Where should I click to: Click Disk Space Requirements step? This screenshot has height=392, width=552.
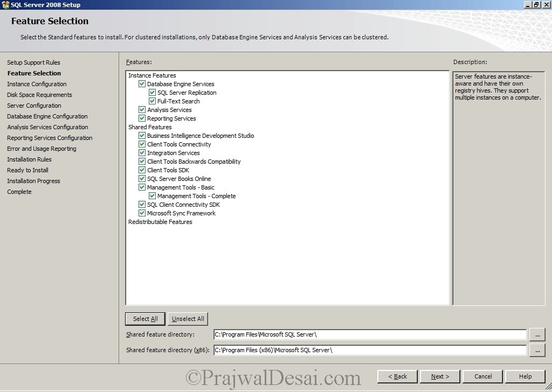39,95
